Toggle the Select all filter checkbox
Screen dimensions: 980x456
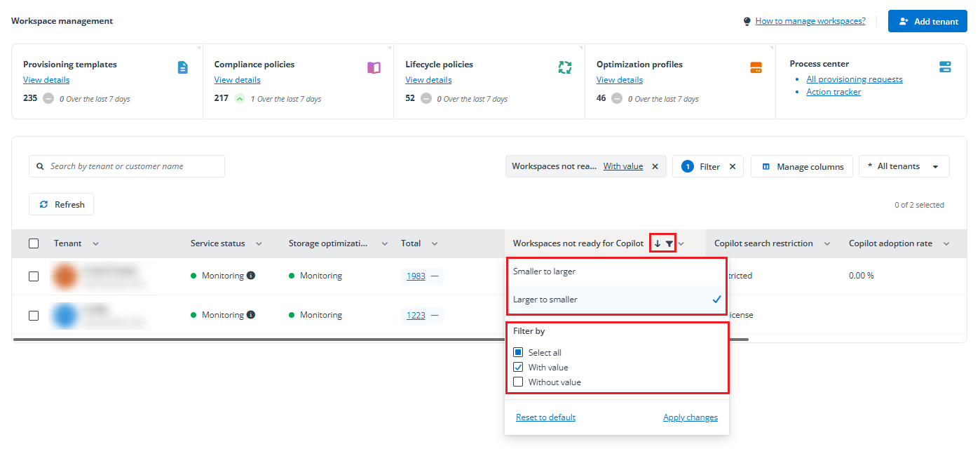tap(518, 352)
